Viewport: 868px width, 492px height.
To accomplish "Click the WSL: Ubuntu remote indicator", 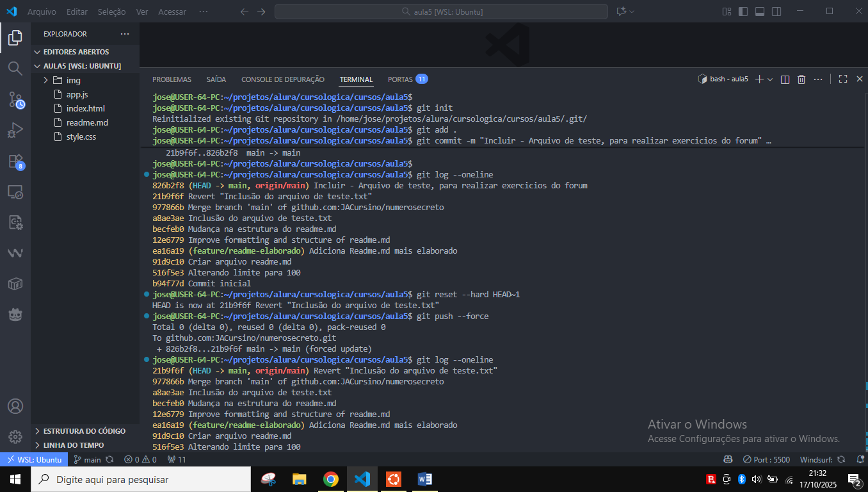I will (35, 459).
